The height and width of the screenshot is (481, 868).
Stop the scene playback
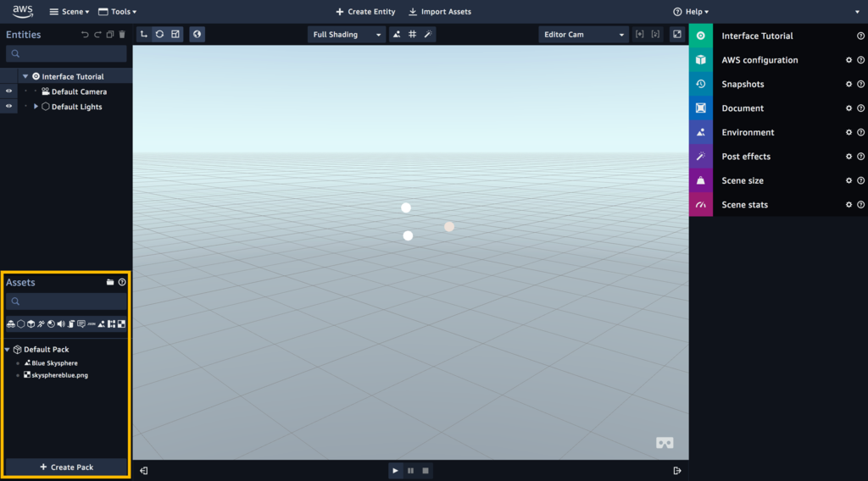[x=426, y=471]
